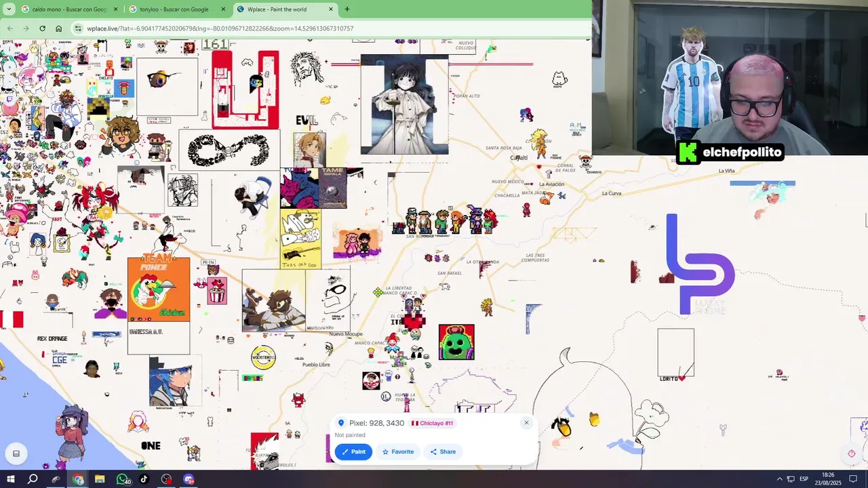Expand the tab search dropdown
This screenshot has height=488, width=868.
click(9, 9)
